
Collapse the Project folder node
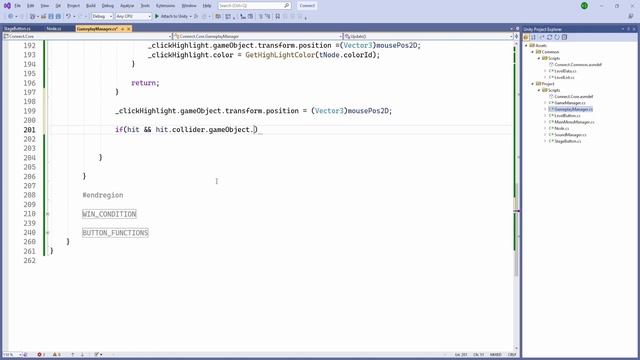tap(533, 84)
